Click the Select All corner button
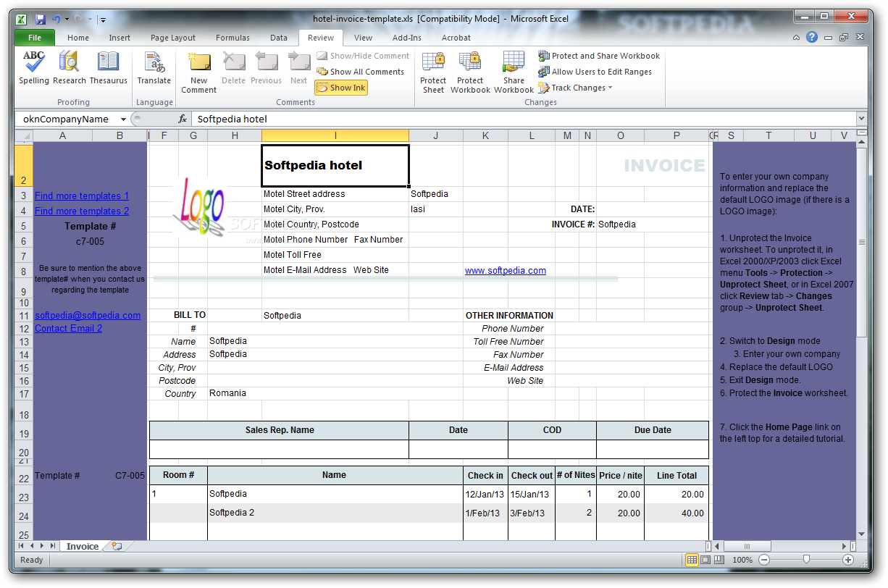This screenshot has height=588, width=888. tap(24, 135)
